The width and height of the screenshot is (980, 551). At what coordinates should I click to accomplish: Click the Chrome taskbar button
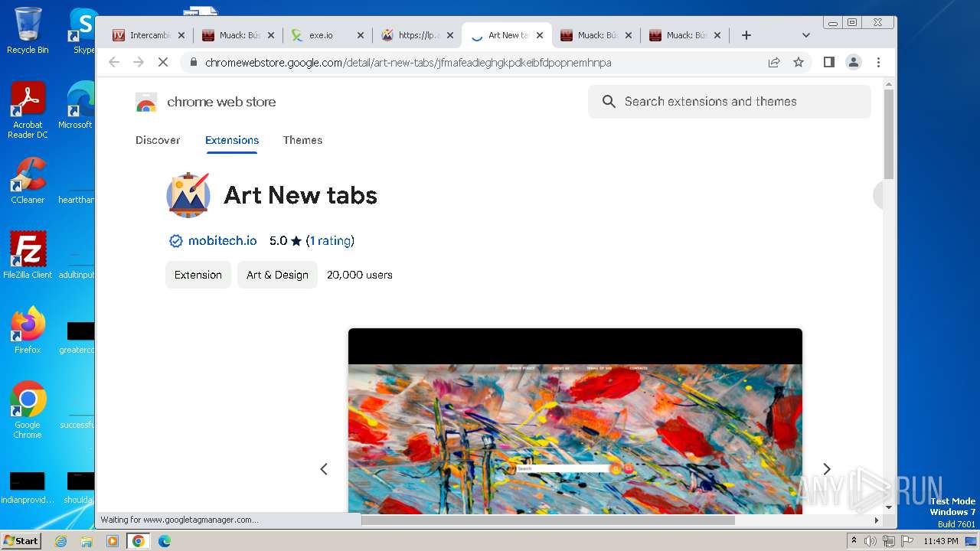[138, 541]
